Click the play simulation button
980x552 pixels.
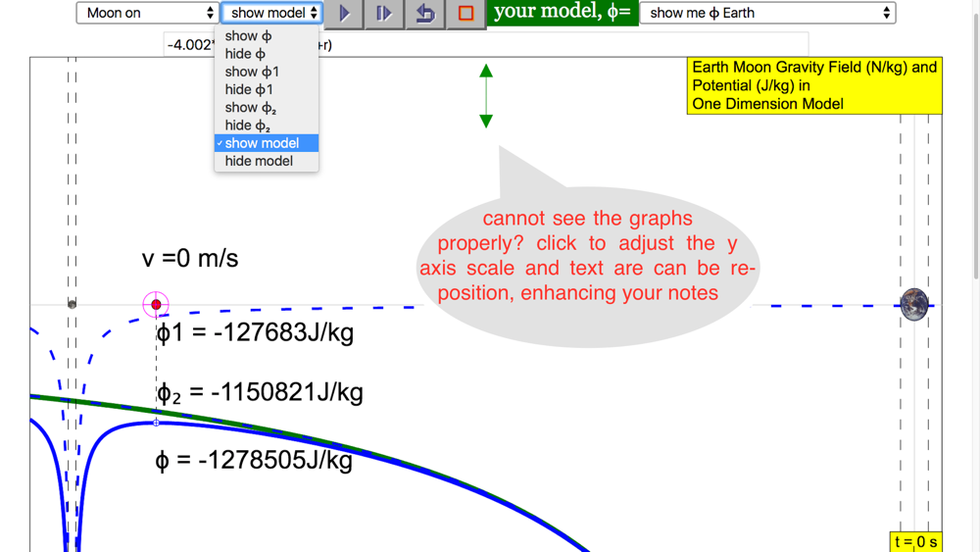point(345,13)
